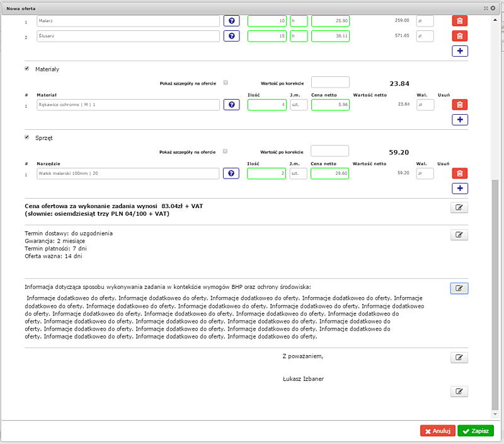Screen dimensions: 504x444
Task: Enable show details on offer for Sprzęt
Action: [226, 151]
